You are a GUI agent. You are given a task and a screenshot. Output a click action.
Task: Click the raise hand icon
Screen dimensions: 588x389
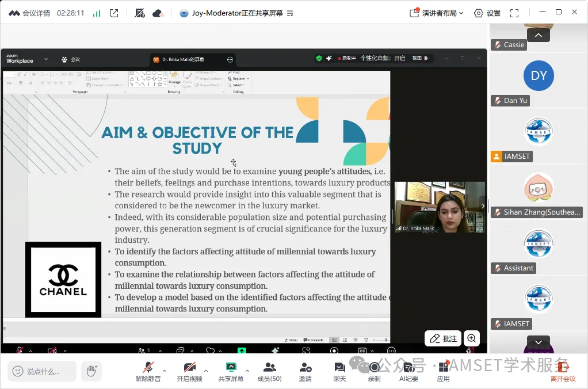pyautogui.click(x=91, y=371)
